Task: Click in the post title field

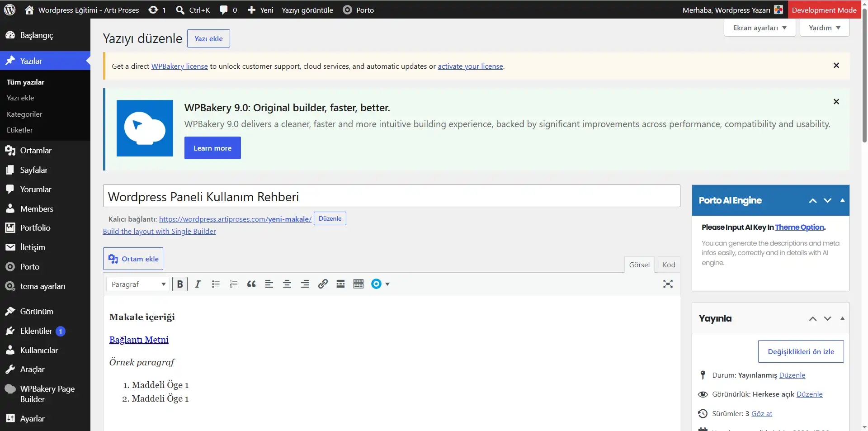Action: point(392,196)
